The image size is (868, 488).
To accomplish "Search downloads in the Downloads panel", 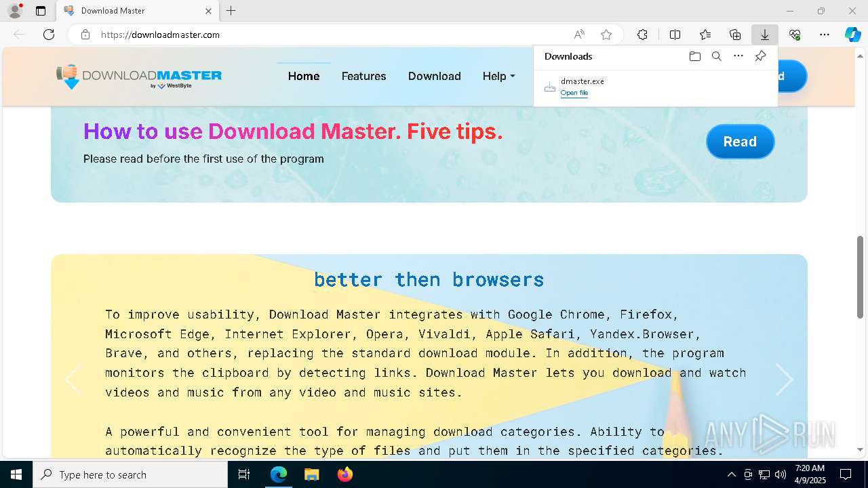I will [x=716, y=56].
